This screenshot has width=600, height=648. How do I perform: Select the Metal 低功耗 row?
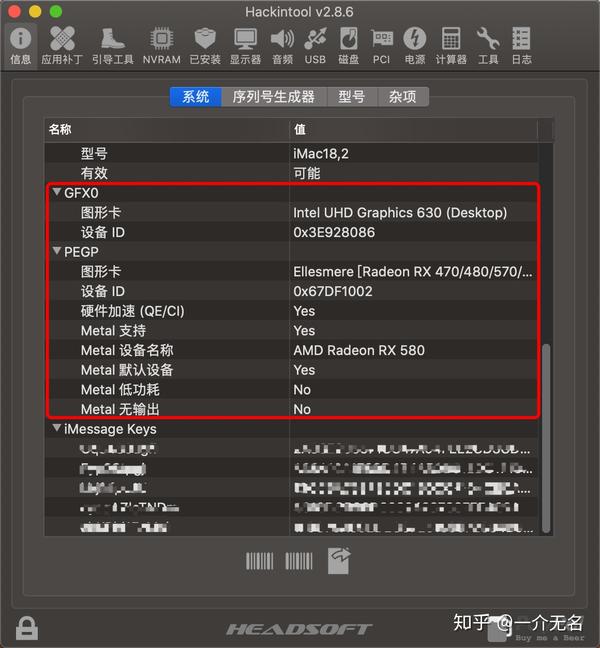click(291, 390)
